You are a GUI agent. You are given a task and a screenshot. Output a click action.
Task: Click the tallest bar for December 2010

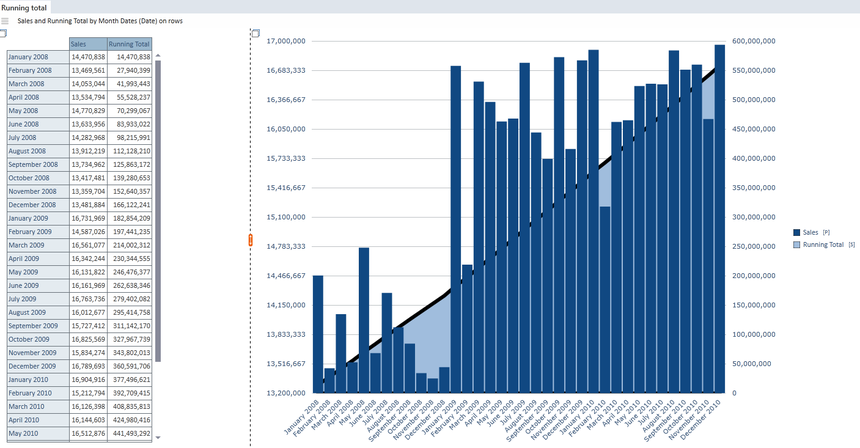coord(720,219)
